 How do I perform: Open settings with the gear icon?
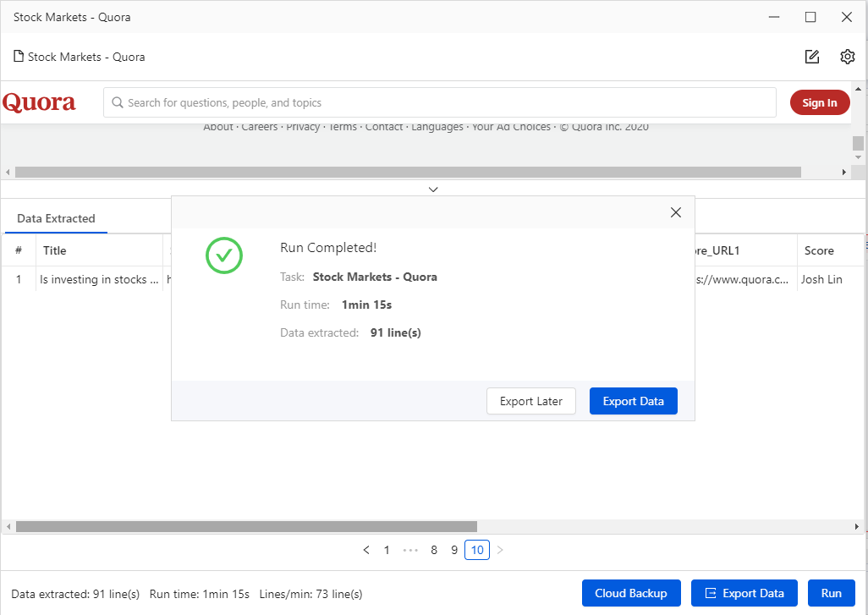point(848,57)
